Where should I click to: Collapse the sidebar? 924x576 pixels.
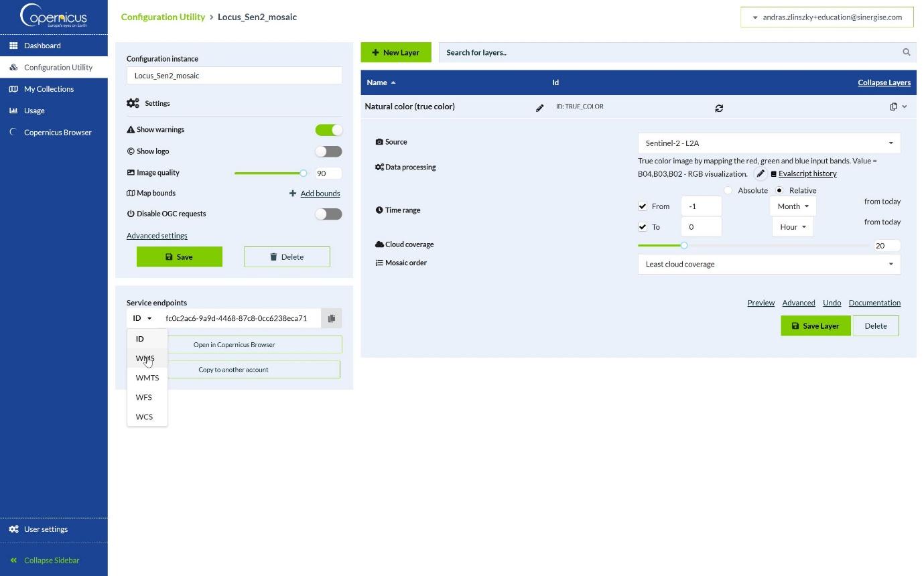(x=54, y=560)
